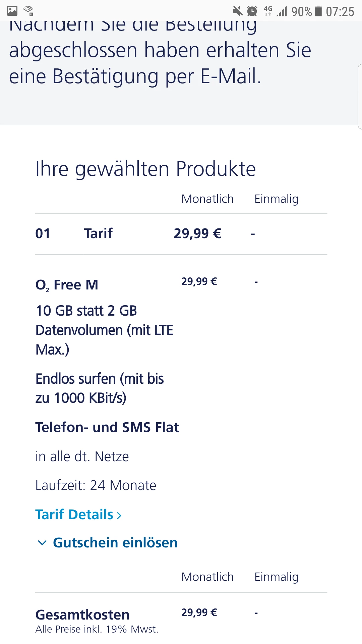
Task: Tap the picture notification icon in status bar
Action: click(x=12, y=11)
